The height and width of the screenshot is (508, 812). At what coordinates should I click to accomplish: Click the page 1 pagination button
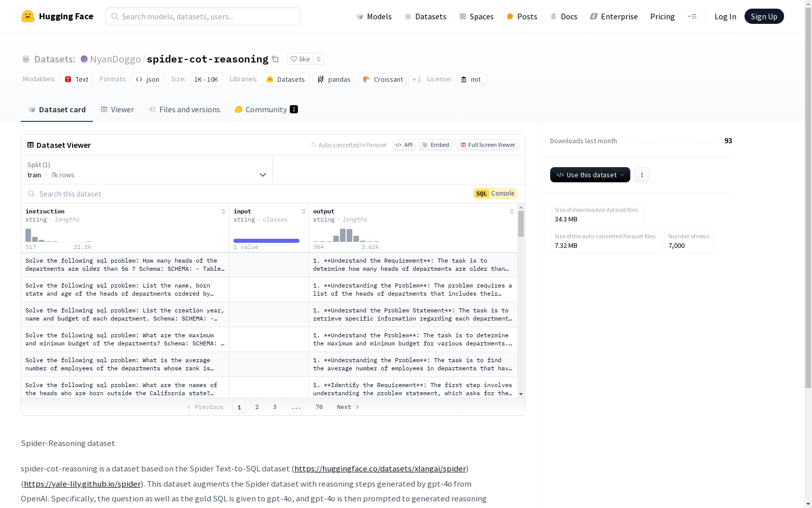click(x=239, y=407)
